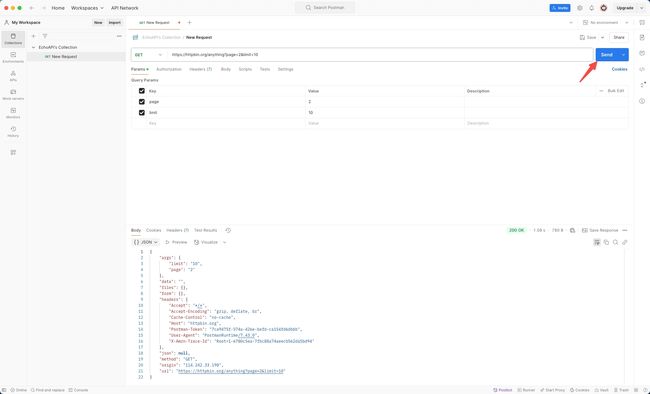This screenshot has height=394, width=650.
Task: Open the JSON response format dropdown
Action: (146, 242)
